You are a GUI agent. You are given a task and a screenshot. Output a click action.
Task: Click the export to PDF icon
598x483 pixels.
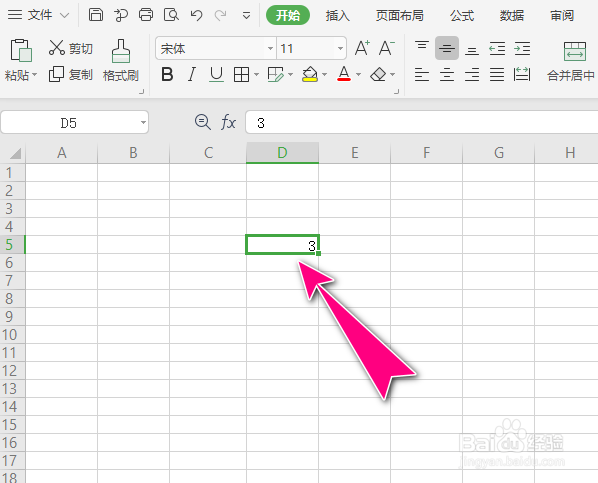pos(121,15)
